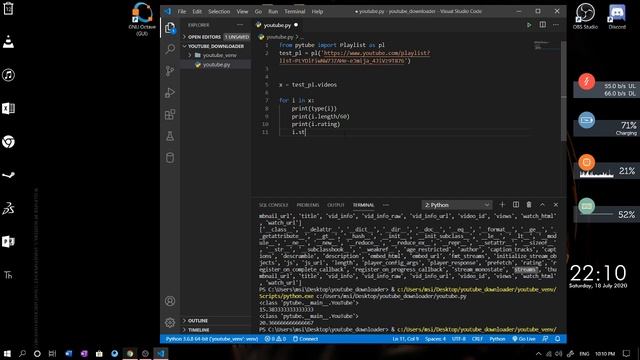
Task: Open the File menu
Action: pos(182,11)
